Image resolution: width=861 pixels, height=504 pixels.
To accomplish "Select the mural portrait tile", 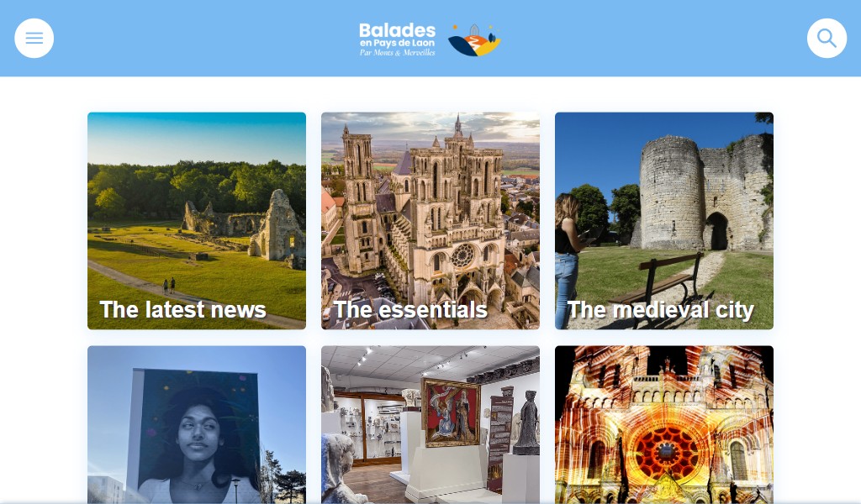I will click(x=197, y=424).
